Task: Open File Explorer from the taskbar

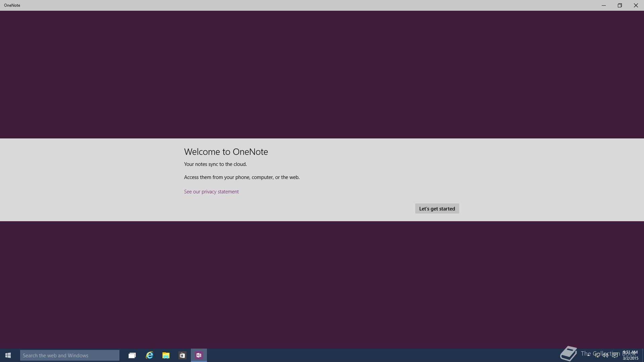Action: click(x=166, y=355)
